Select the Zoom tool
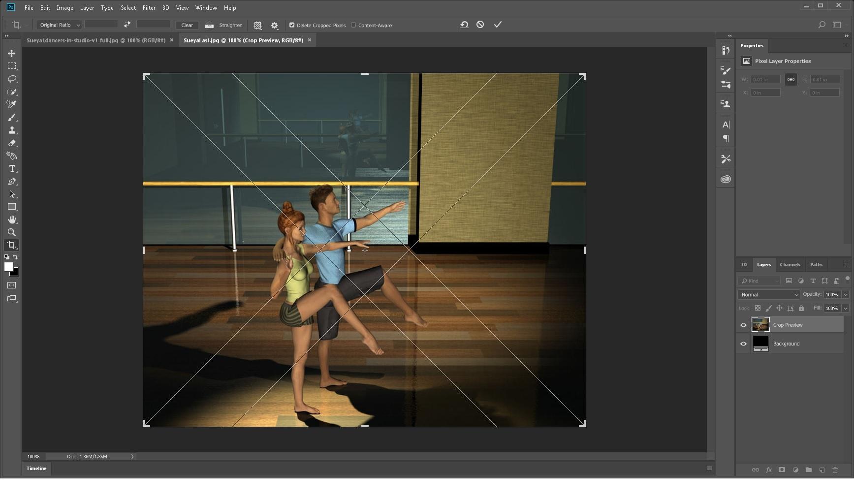The image size is (854, 504). [x=12, y=232]
